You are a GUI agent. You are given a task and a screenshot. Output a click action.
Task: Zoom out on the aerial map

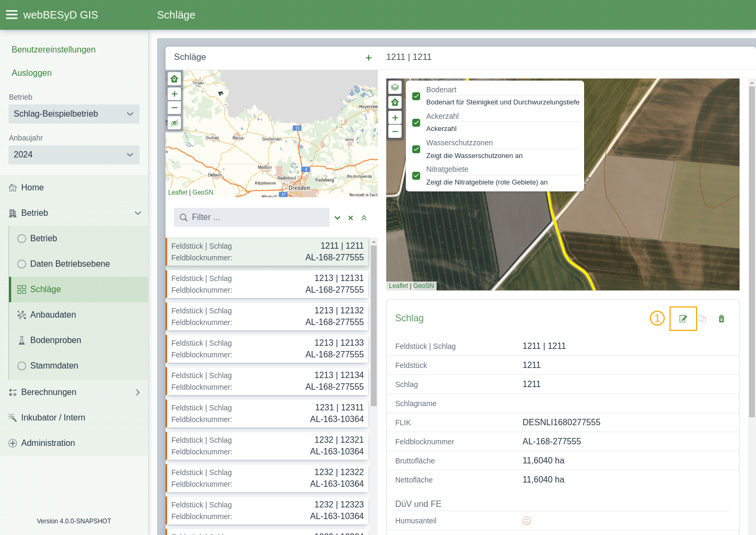click(x=395, y=131)
